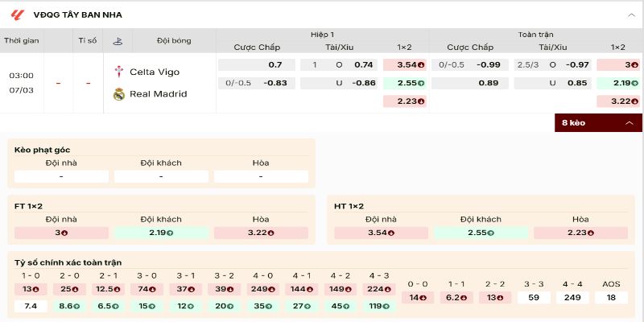This screenshot has width=644, height=322.
Task: Click corner bet Đội khách empty odds cell
Action: pyautogui.click(x=161, y=176)
